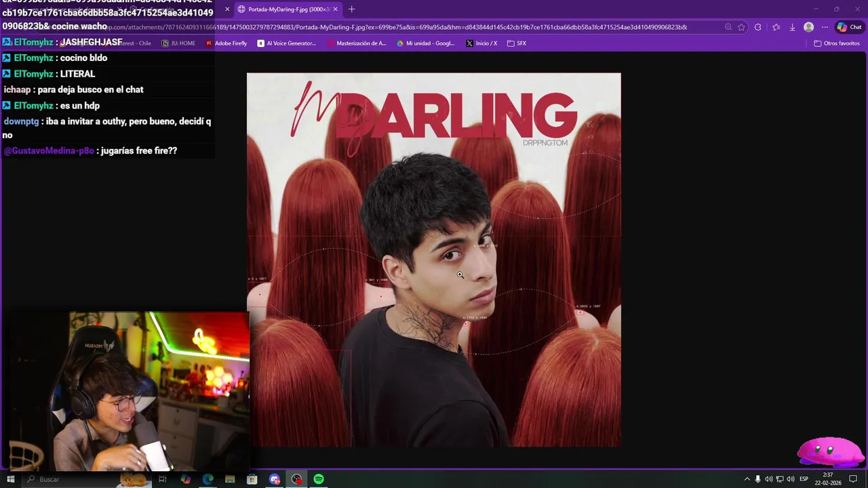Open a new browser tab

(351, 9)
